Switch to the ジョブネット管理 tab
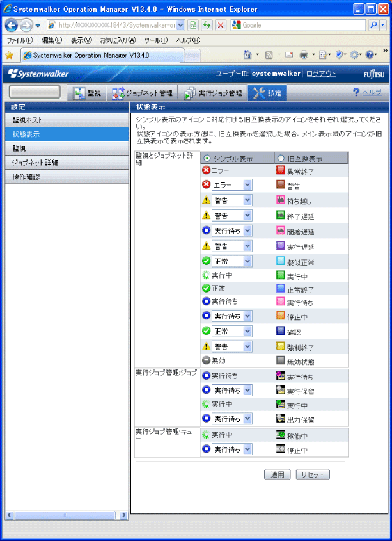Viewport: 392px width, 541px height. (142, 93)
